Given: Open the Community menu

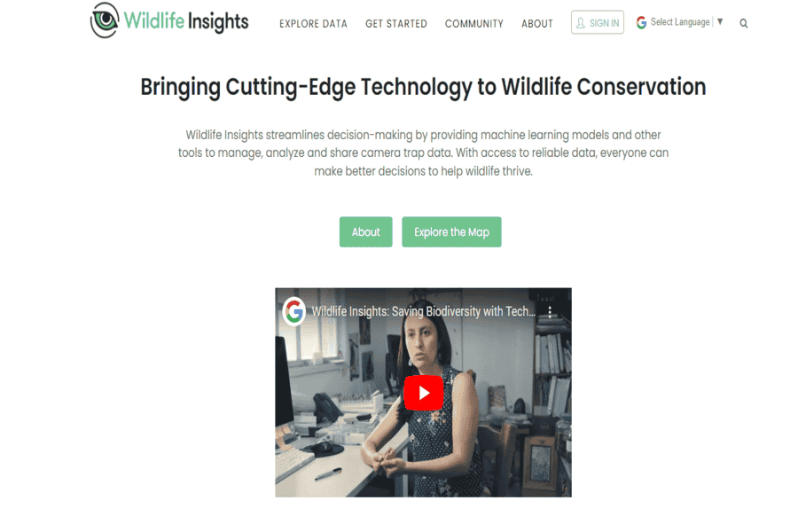Looking at the screenshot, I should tap(473, 24).
